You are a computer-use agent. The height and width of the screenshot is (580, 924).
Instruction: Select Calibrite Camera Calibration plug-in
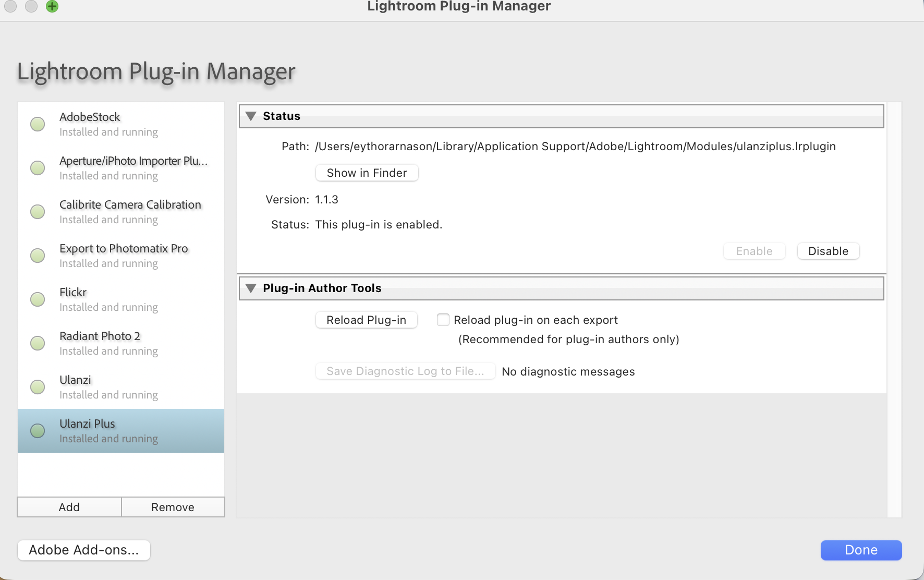(x=121, y=212)
